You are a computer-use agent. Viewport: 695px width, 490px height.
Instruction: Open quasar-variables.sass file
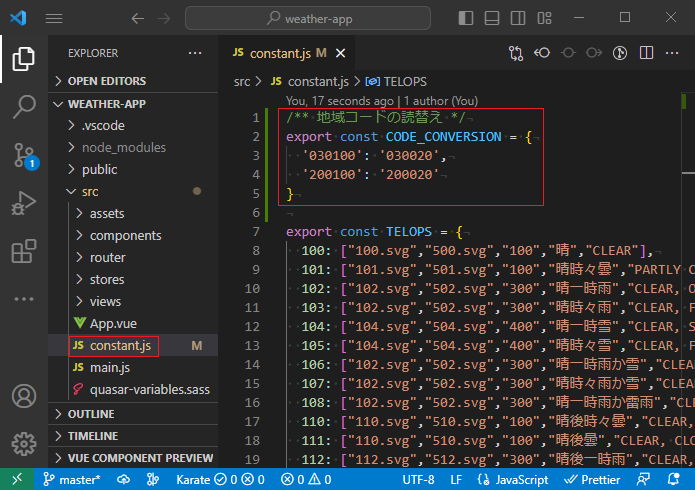[x=133, y=390]
